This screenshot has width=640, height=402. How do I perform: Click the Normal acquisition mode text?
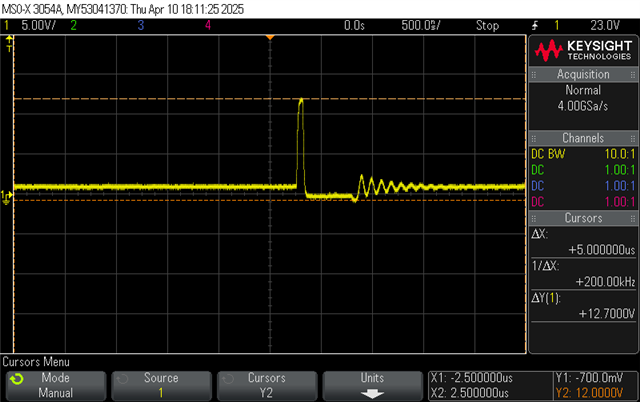click(583, 90)
